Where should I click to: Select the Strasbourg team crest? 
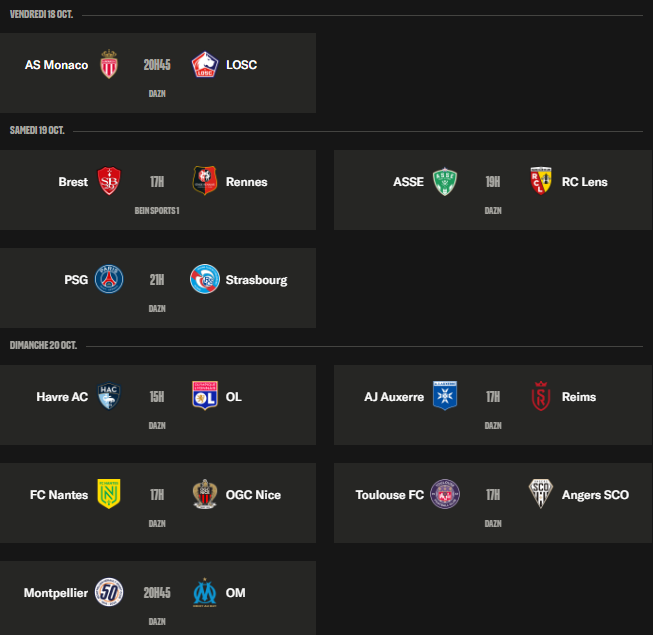pyautogui.click(x=205, y=280)
